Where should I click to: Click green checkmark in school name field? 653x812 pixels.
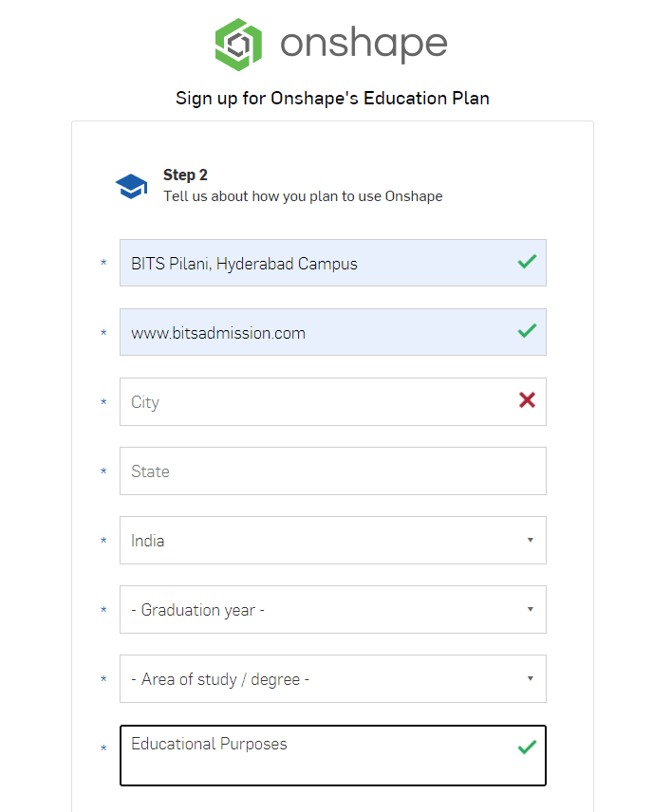pyautogui.click(x=527, y=262)
